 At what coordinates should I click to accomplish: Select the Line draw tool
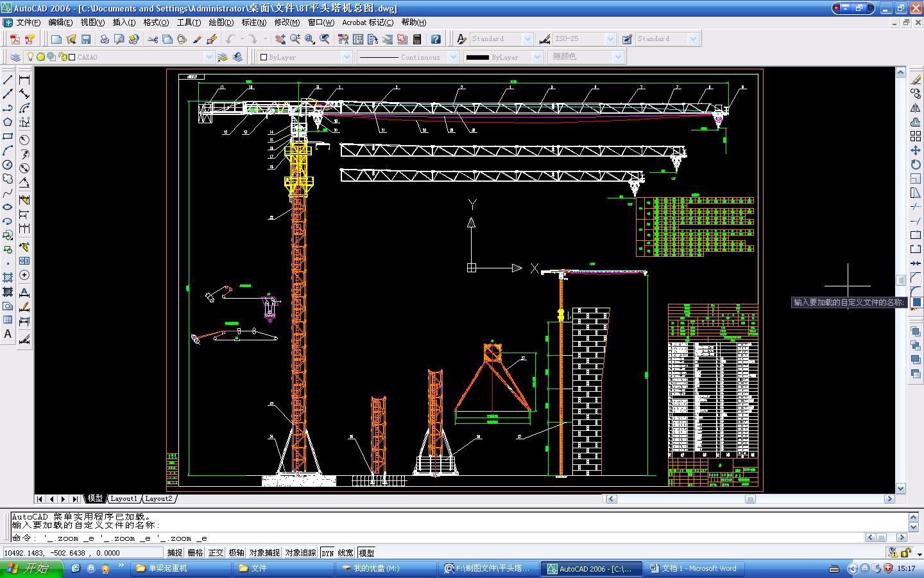8,80
